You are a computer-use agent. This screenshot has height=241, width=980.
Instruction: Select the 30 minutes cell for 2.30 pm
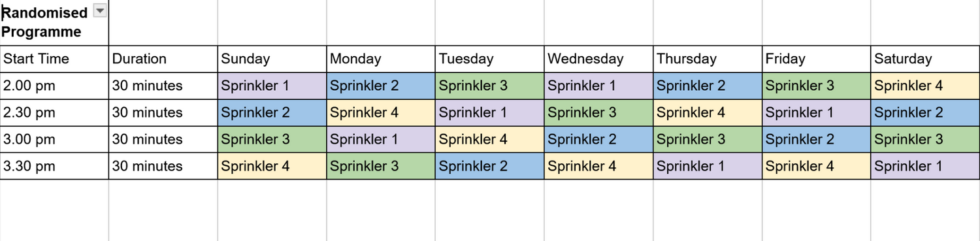coord(163,112)
